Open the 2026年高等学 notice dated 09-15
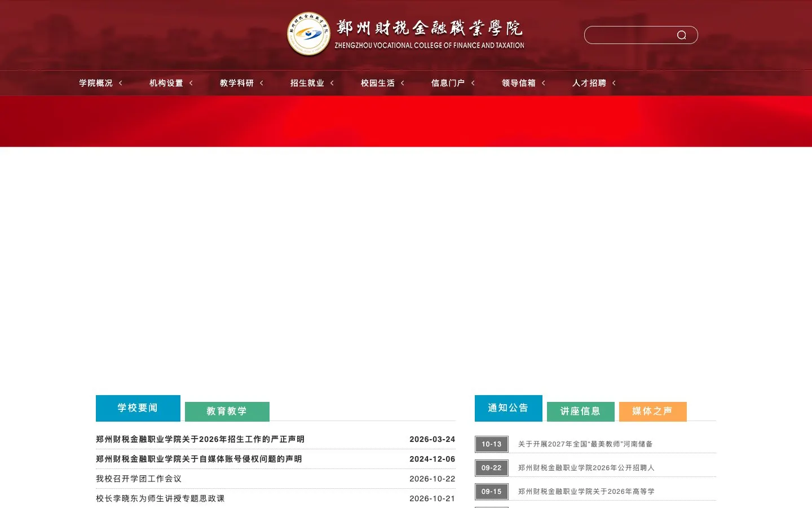812x508 pixels. [586, 492]
